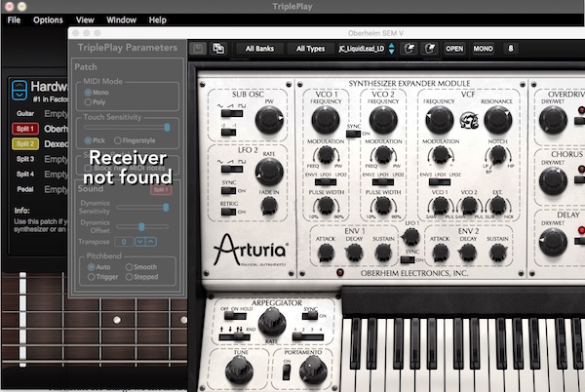
Task: Toggle the Portamento ON switch
Action: tap(286, 372)
